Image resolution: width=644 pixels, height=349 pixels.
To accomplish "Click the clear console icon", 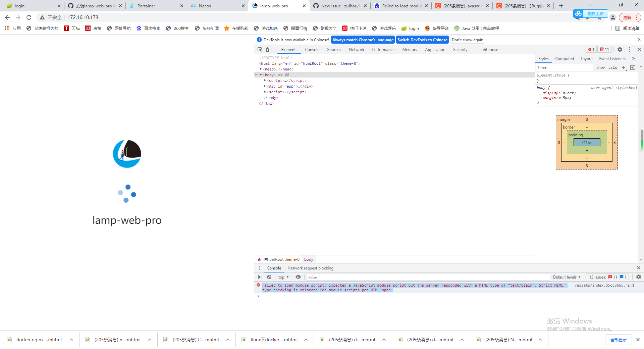I will coord(269,277).
